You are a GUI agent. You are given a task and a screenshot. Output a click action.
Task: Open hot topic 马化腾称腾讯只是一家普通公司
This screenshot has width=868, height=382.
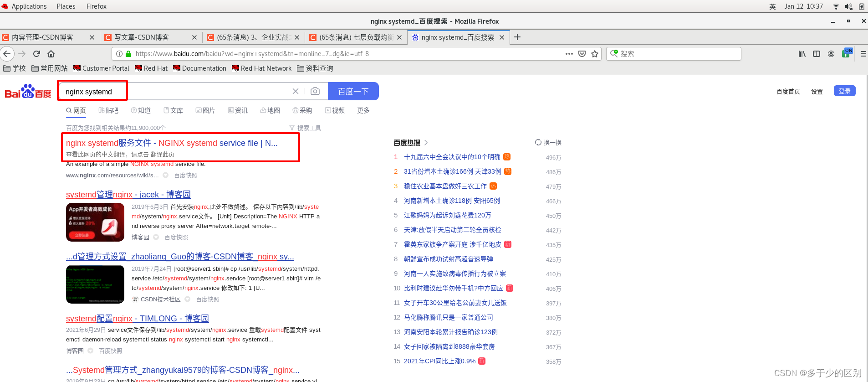449,317
